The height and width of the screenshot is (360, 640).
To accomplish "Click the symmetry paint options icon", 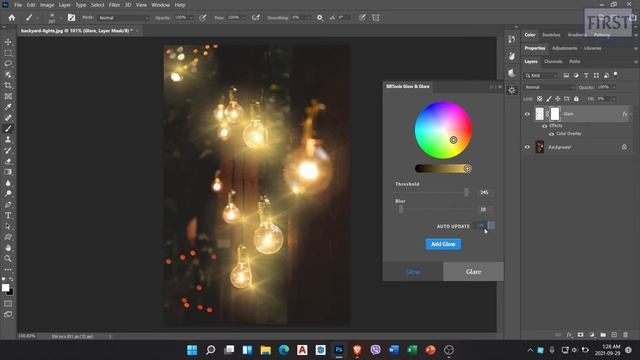I will tap(376, 18).
